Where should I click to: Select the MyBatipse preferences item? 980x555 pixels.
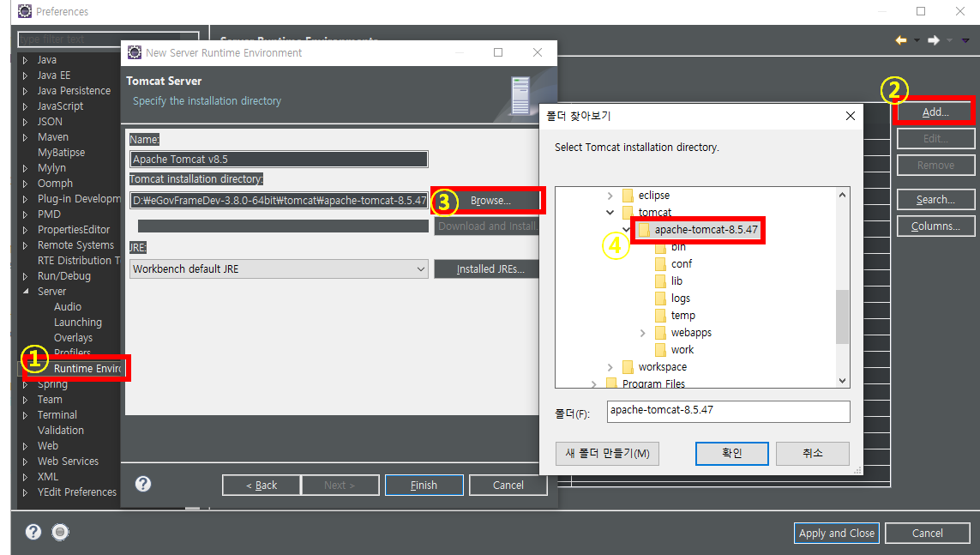(61, 153)
